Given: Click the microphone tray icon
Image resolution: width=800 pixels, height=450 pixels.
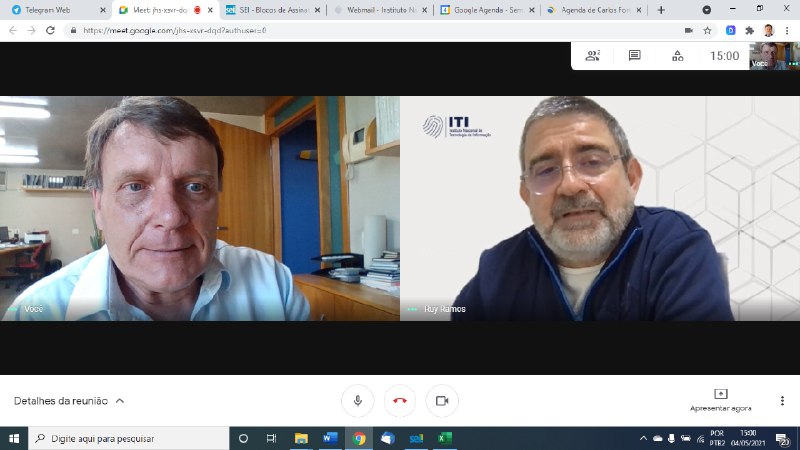Looking at the screenshot, I should pos(671,438).
